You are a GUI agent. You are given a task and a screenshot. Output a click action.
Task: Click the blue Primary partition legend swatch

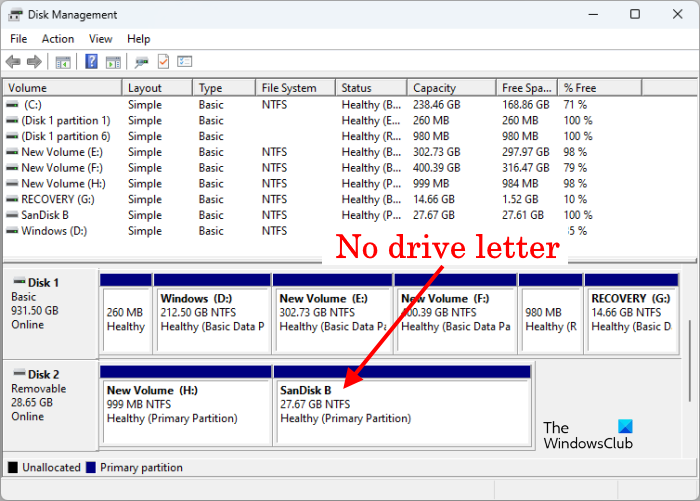tap(91, 468)
